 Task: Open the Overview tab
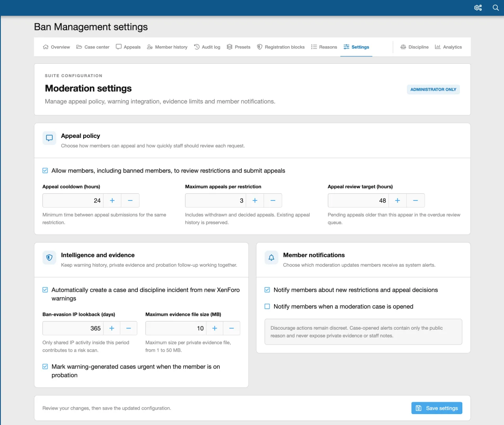pyautogui.click(x=56, y=47)
